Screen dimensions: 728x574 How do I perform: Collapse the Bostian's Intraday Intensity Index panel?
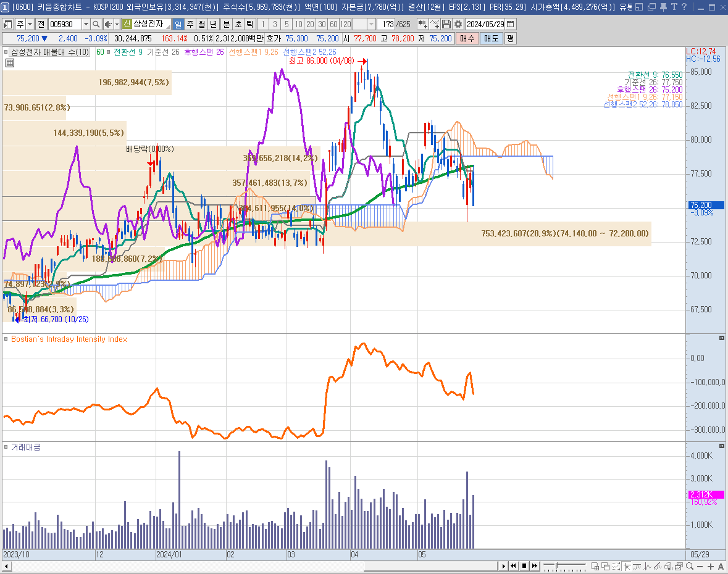pos(721,338)
